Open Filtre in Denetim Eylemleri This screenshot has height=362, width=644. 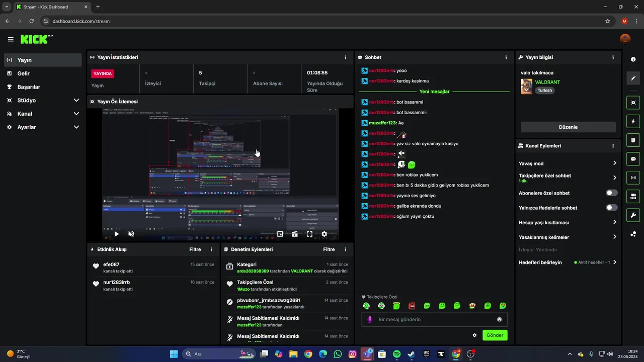click(x=329, y=249)
